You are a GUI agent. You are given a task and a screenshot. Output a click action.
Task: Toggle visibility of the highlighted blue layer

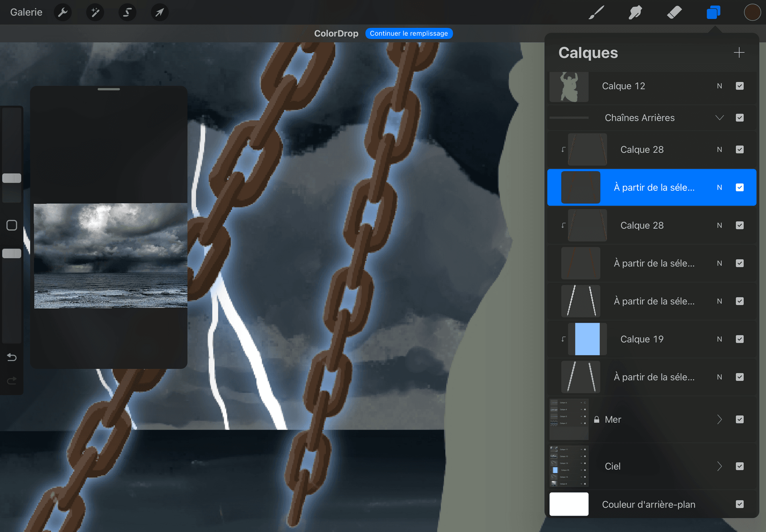click(x=740, y=187)
